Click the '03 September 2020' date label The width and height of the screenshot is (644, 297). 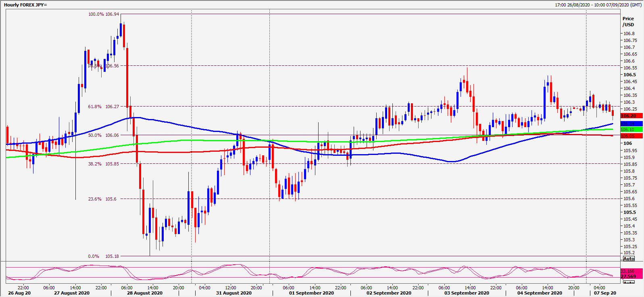pyautogui.click(x=467, y=293)
